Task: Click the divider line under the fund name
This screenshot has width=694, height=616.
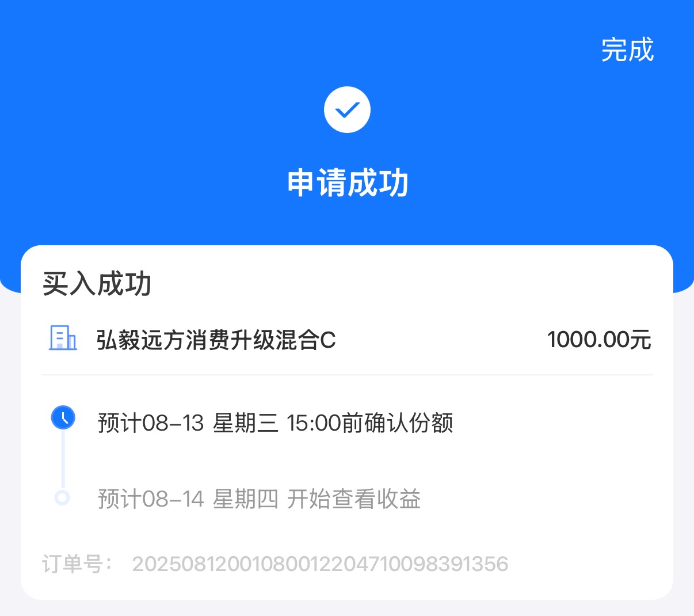Action: [347, 375]
